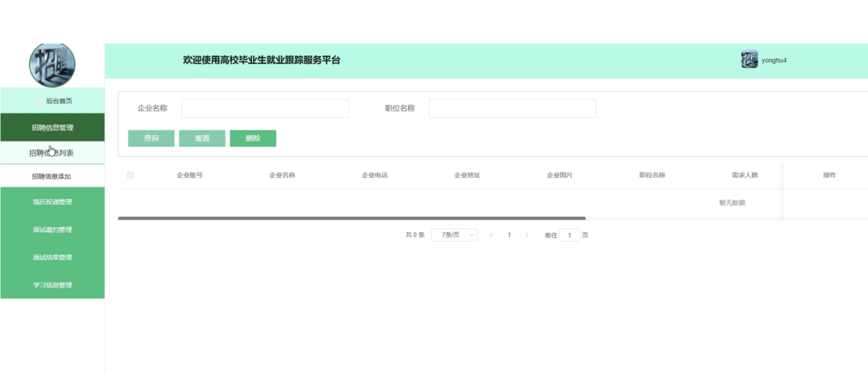Click the next page arrow

point(527,235)
